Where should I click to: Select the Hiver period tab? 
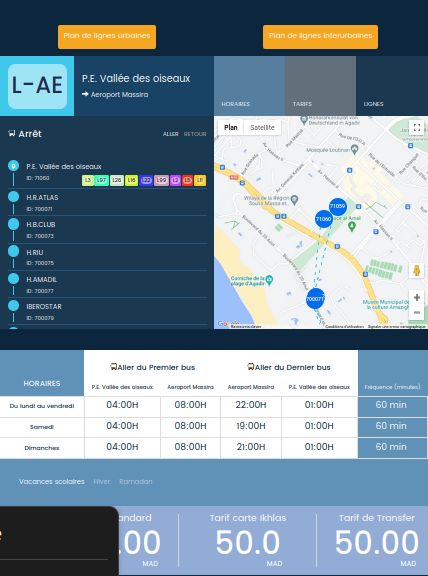tap(102, 481)
